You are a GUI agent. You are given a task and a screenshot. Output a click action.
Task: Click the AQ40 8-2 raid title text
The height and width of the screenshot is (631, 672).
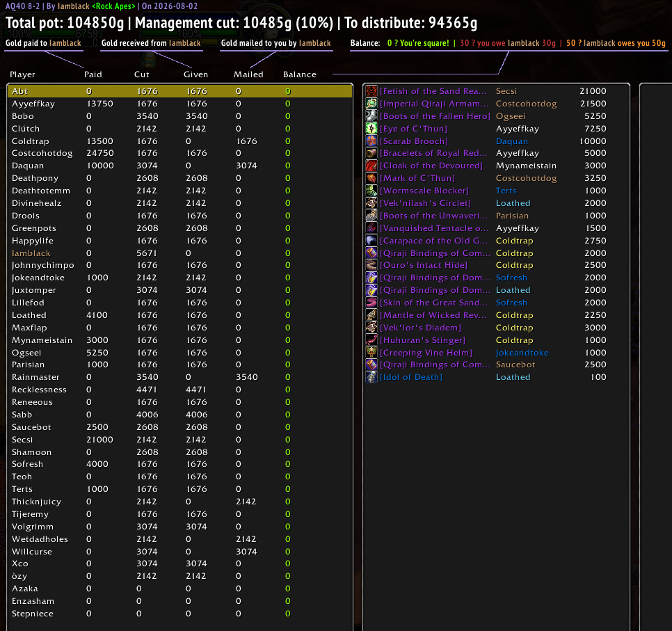[22, 6]
